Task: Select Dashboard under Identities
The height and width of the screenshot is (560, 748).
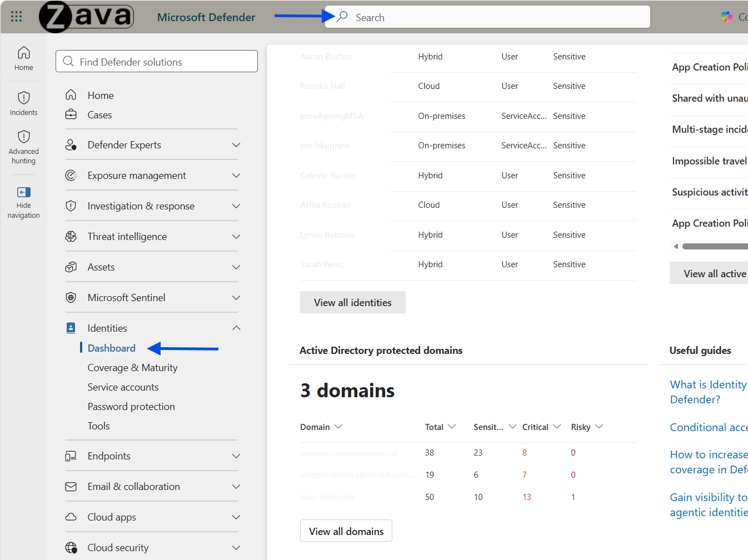Action: 112,348
